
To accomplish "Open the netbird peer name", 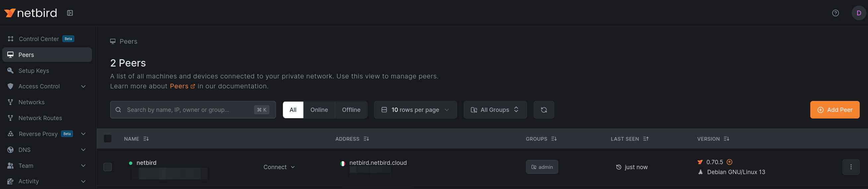I will pos(146,163).
